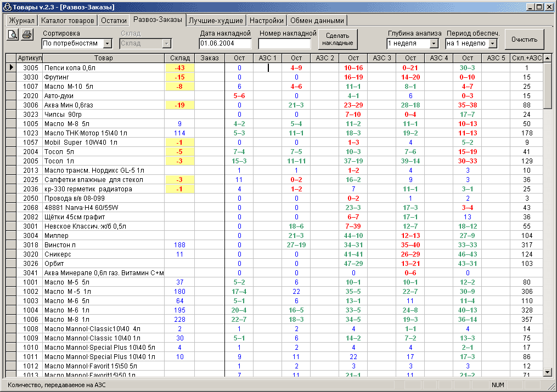The height and width of the screenshot is (392, 557).
Task: Click the Сделать накладные button
Action: click(337, 39)
